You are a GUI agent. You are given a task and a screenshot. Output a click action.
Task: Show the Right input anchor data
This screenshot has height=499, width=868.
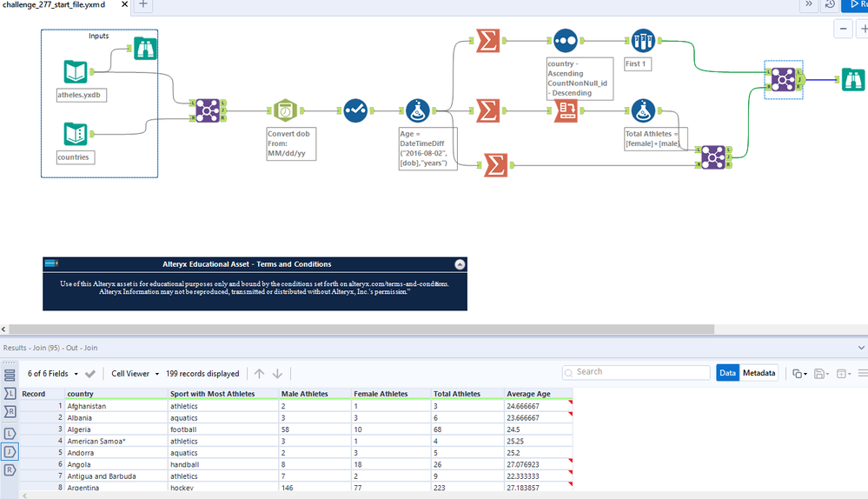coord(10,411)
